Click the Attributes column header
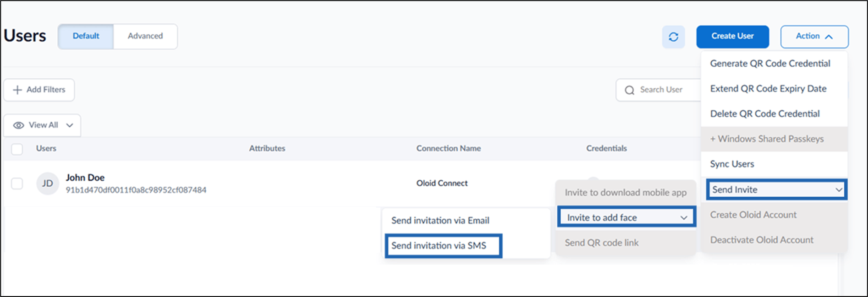This screenshot has width=868, height=297. (x=267, y=149)
